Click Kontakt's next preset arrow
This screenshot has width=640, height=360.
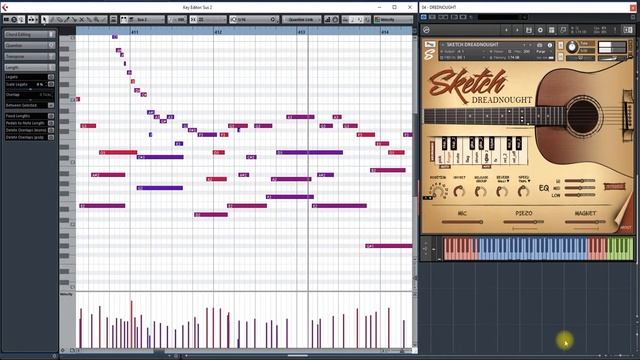click(517, 30)
